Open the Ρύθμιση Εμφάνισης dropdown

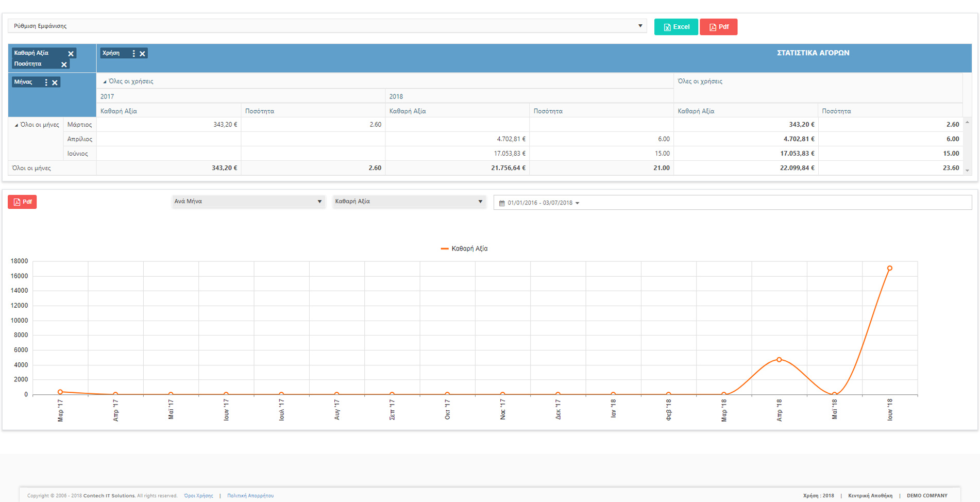(327, 26)
